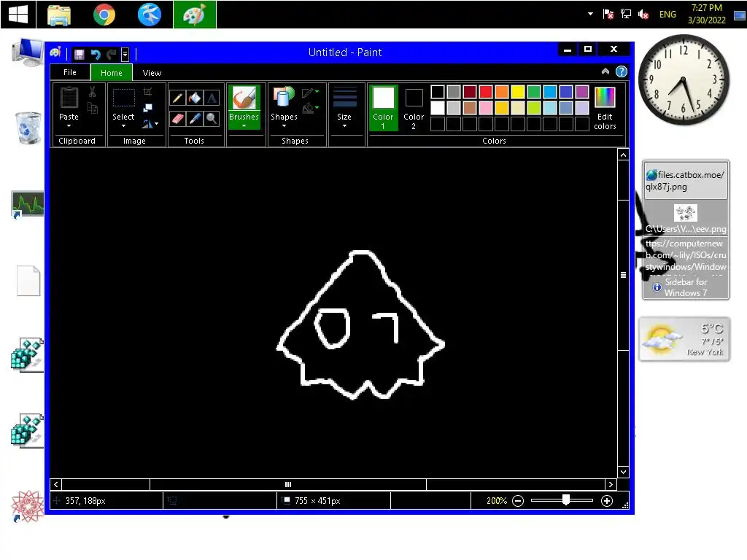Pick the yellow color swatch
The width and height of the screenshot is (747, 560).
coord(518,92)
